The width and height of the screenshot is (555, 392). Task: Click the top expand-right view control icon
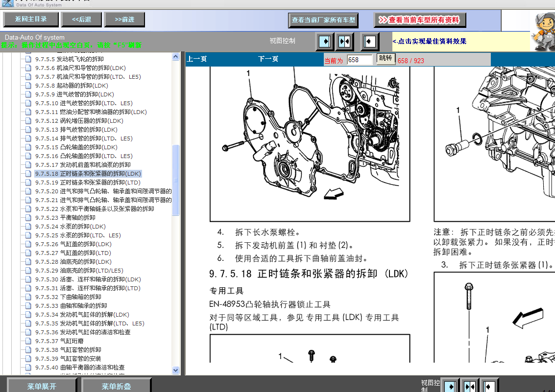point(324,42)
